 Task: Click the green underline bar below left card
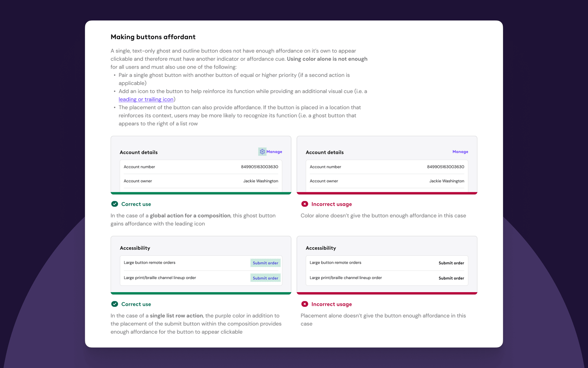(201, 192)
